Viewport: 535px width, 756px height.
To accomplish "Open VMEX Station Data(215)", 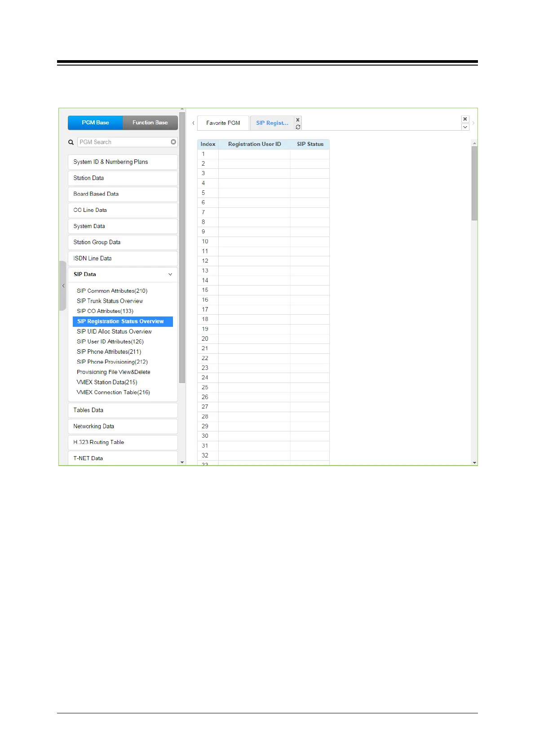I will coord(107,382).
